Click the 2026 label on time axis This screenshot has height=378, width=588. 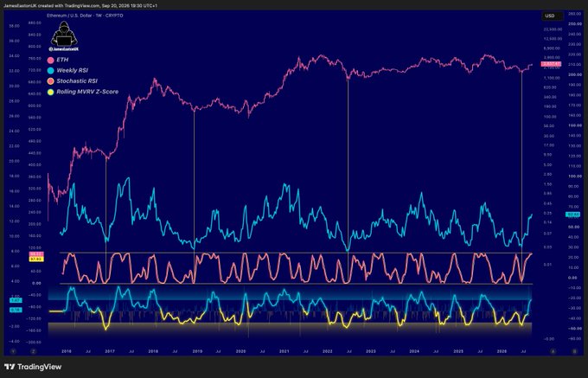(x=502, y=351)
